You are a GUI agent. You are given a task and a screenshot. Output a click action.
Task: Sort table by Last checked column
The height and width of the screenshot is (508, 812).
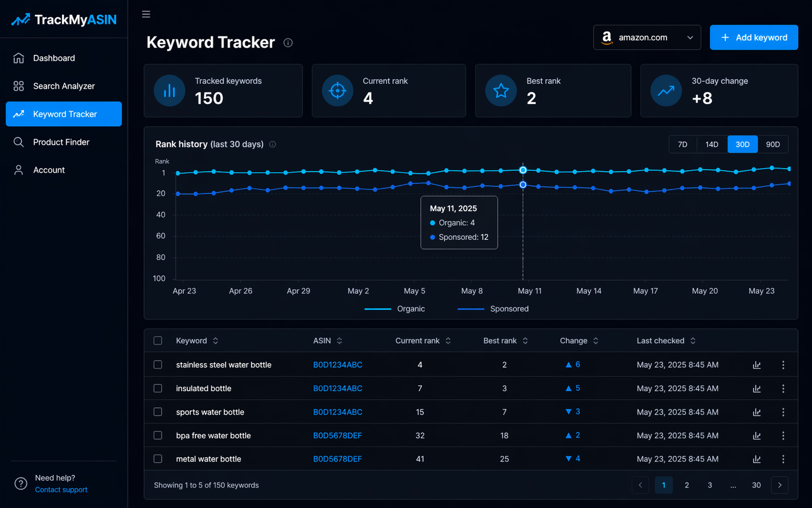[x=666, y=341]
